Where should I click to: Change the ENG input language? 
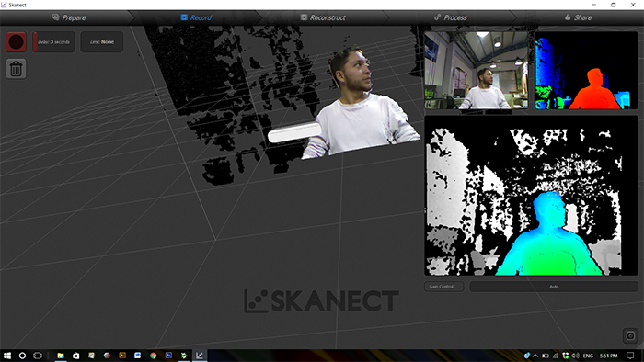point(588,356)
